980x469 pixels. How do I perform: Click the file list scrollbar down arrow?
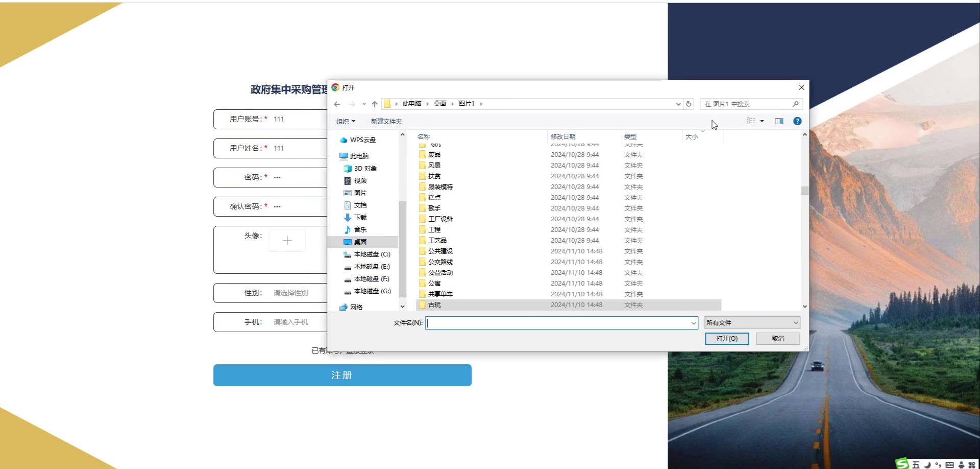805,307
